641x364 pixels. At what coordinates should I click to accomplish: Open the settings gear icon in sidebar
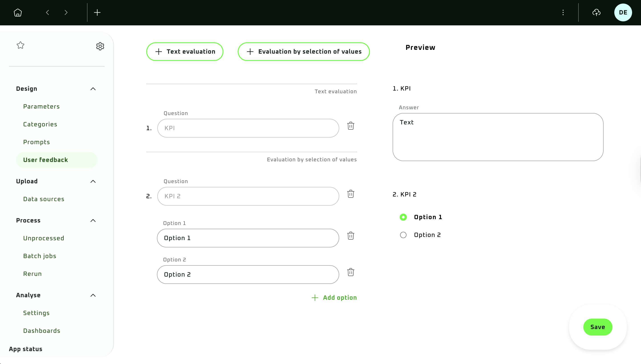pyautogui.click(x=100, y=46)
